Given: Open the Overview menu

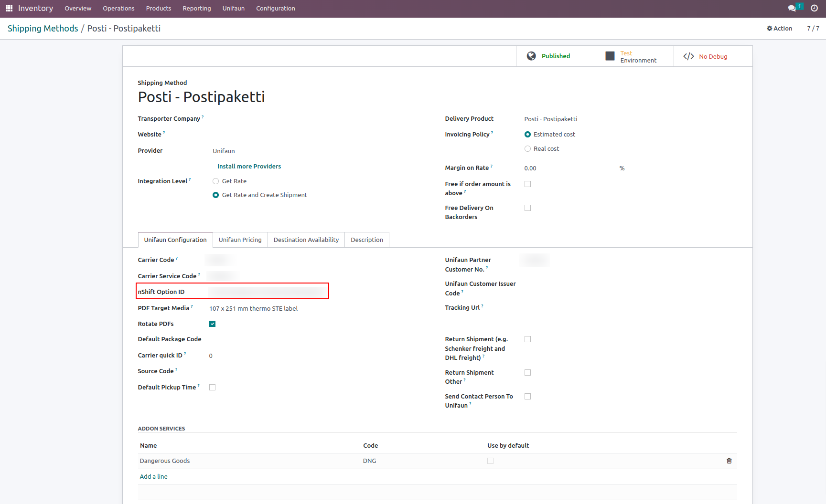Looking at the screenshot, I should (78, 9).
